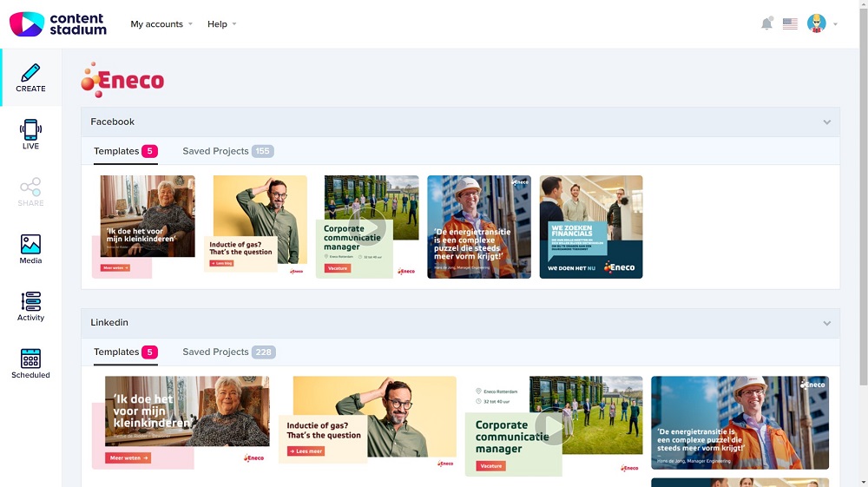The height and width of the screenshot is (487, 868).
Task: Open the My accounts dropdown menu
Action: tap(161, 23)
